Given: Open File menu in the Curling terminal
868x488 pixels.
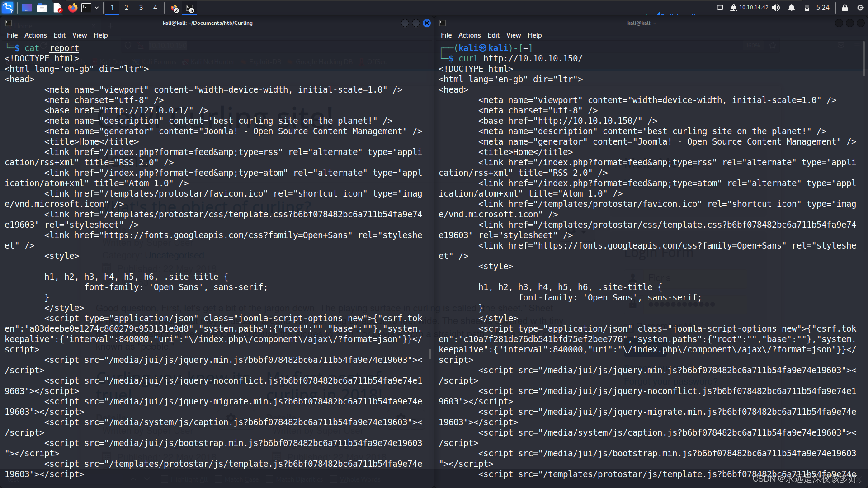Looking at the screenshot, I should (12, 35).
